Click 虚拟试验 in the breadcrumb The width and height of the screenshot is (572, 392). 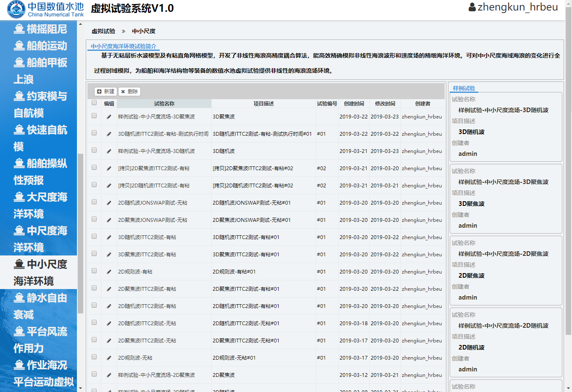pyautogui.click(x=103, y=31)
